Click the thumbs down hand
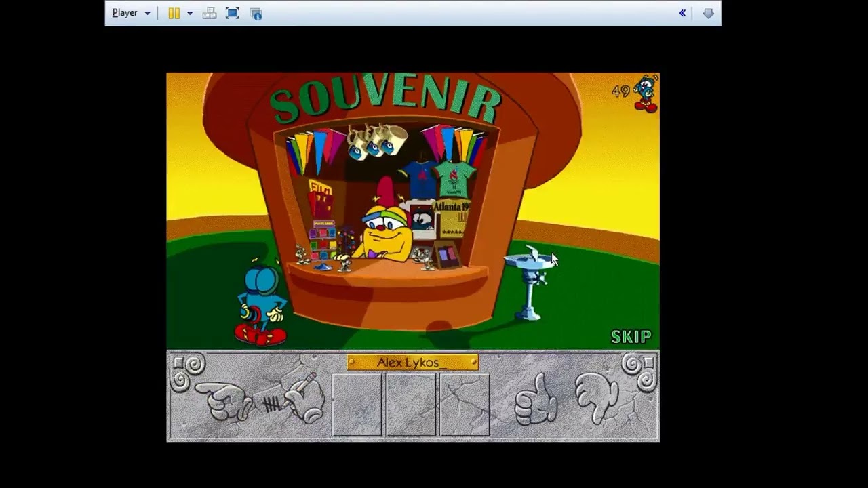Viewport: 868px width, 488px height. pos(597,399)
